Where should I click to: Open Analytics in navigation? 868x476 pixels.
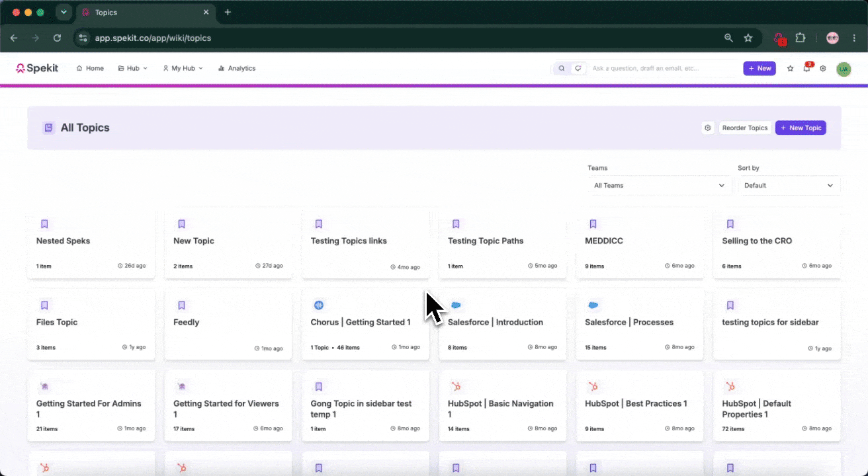pyautogui.click(x=237, y=68)
